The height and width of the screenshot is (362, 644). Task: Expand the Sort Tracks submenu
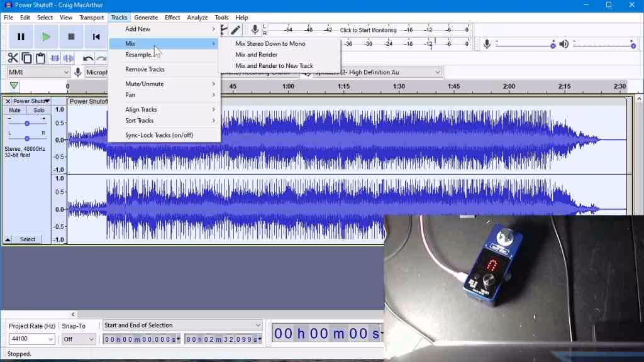(x=164, y=121)
